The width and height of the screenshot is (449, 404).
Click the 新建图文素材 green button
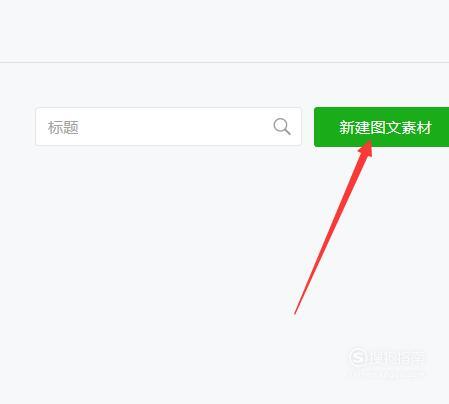382,127
